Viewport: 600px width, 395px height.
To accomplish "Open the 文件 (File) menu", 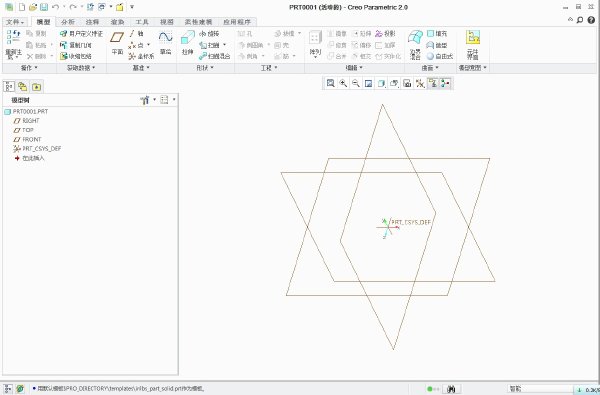I will click(15, 22).
